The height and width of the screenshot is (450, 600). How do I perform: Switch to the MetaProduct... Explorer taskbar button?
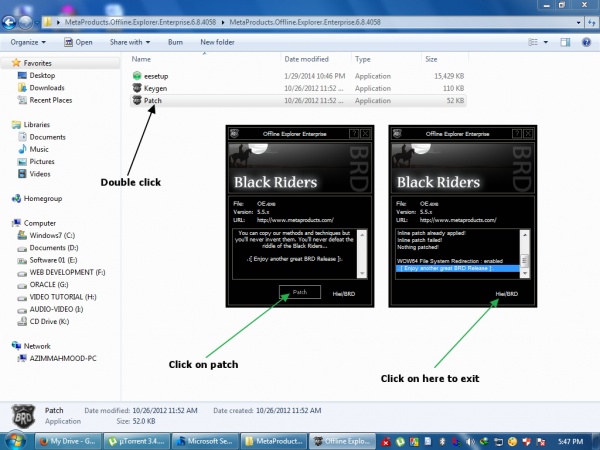(274, 441)
